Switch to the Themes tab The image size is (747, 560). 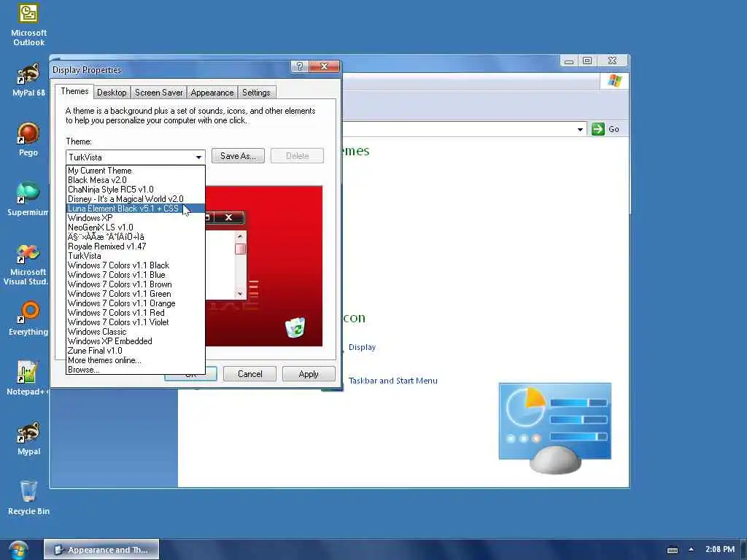(x=74, y=91)
